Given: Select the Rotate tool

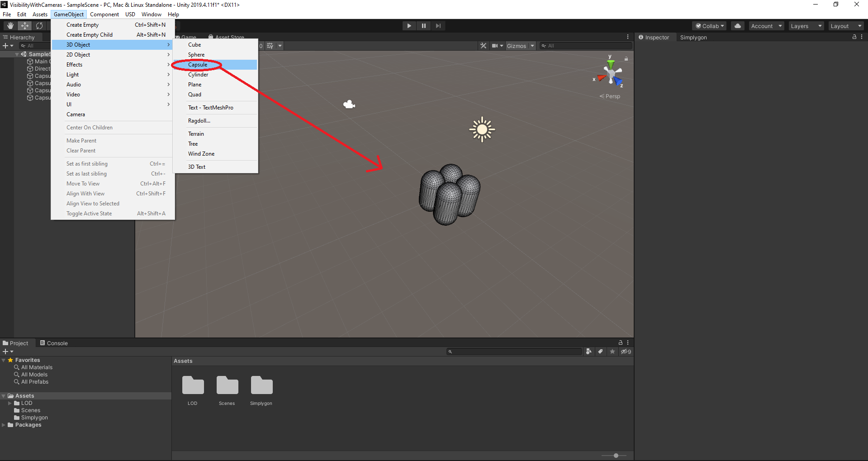Looking at the screenshot, I should 39,26.
